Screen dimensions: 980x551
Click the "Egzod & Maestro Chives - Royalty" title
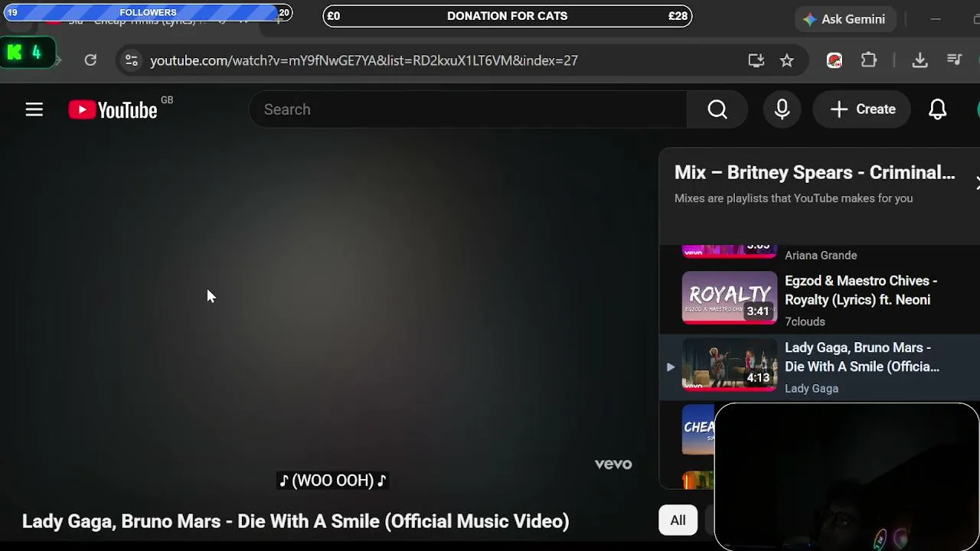point(861,290)
